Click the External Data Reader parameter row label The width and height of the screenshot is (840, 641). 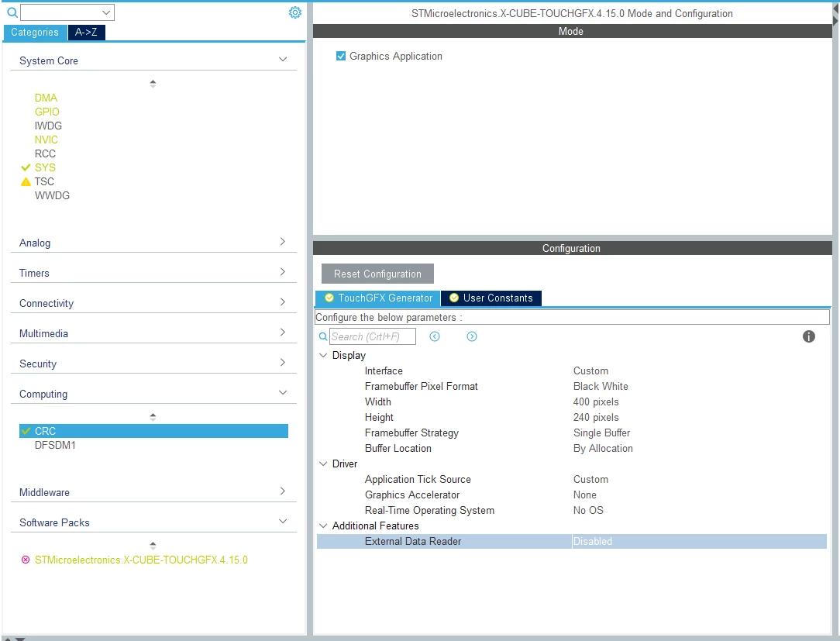point(413,541)
